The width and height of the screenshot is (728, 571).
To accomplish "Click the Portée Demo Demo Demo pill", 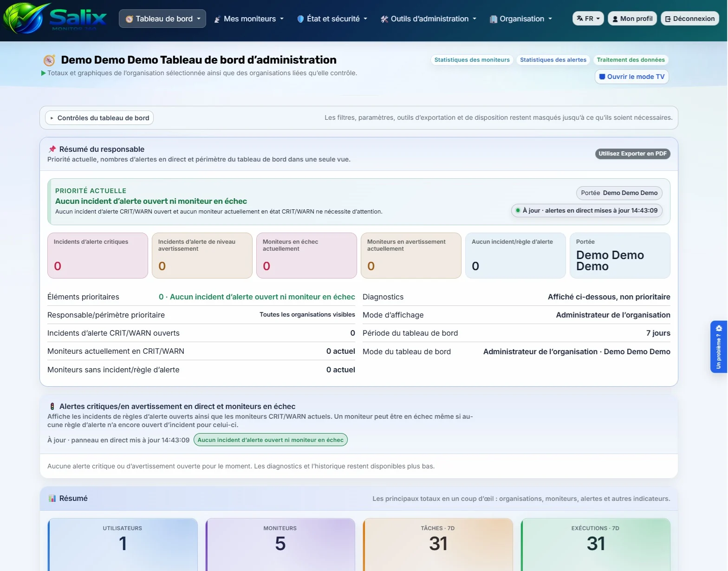I will pyautogui.click(x=619, y=193).
